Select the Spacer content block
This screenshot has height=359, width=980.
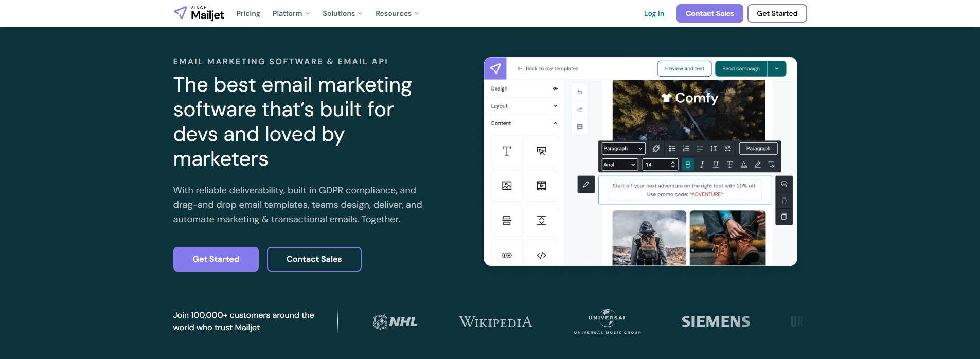point(541,221)
